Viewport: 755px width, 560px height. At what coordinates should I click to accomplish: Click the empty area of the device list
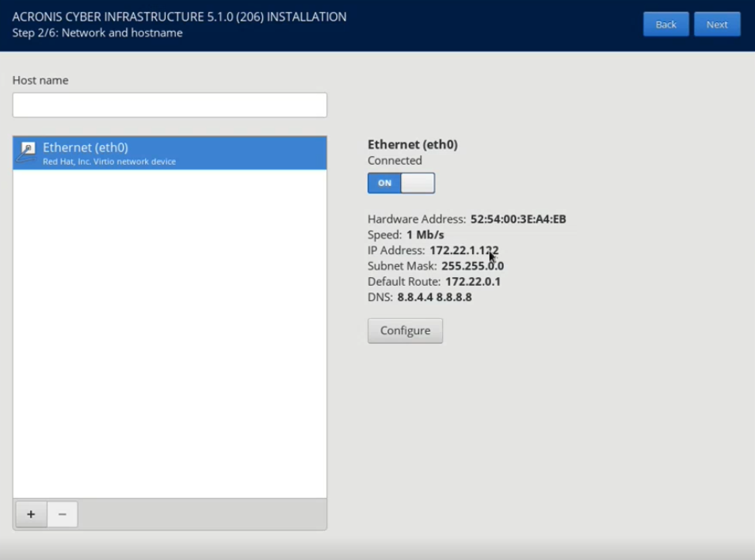[x=170, y=333]
